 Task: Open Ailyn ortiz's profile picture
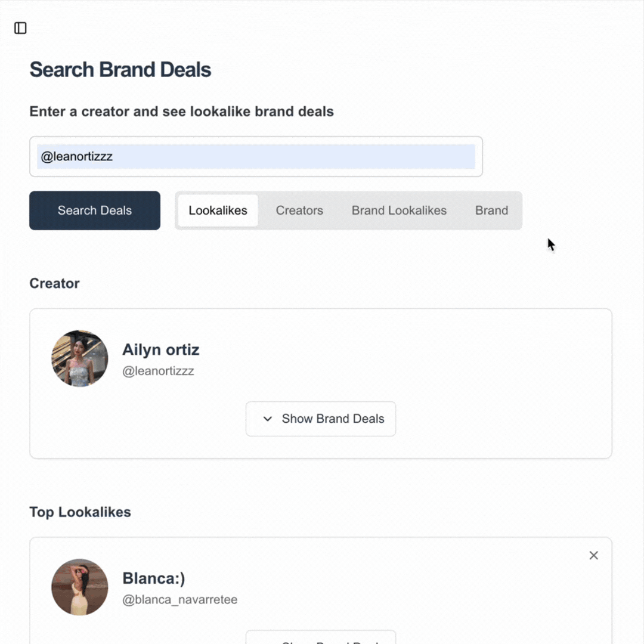click(x=79, y=358)
